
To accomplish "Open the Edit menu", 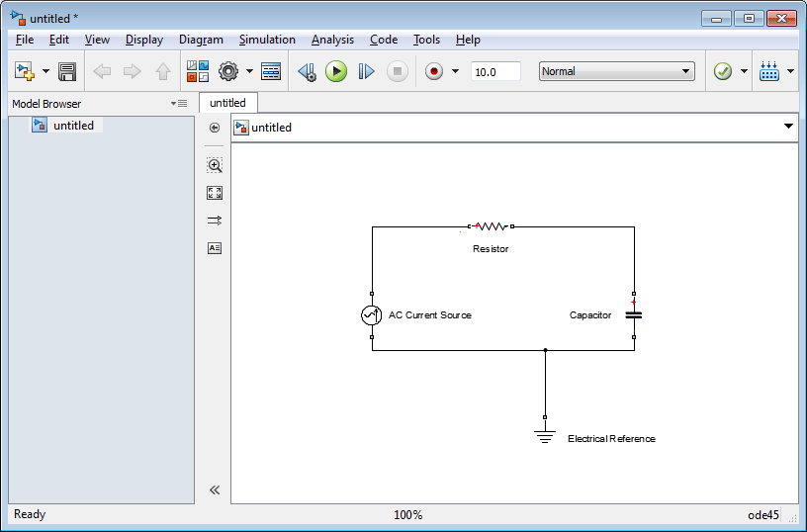I will [x=58, y=40].
